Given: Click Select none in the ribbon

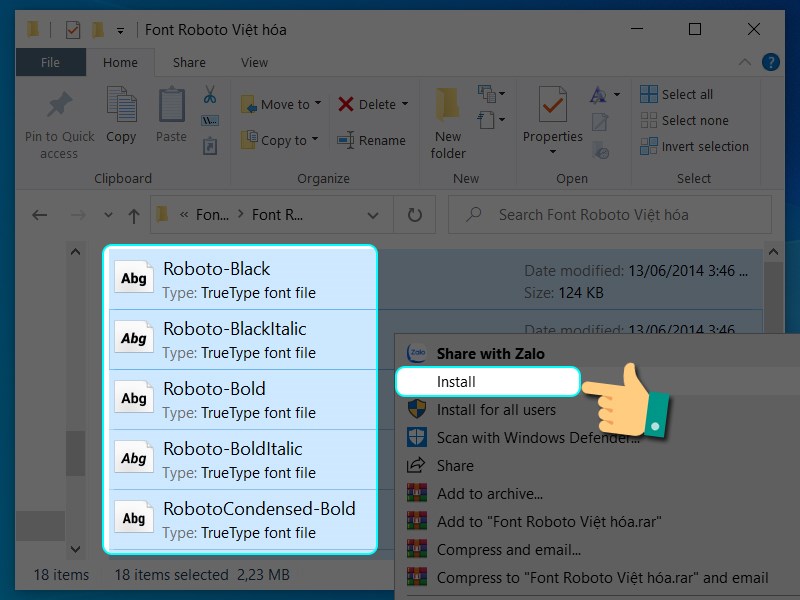Looking at the screenshot, I should pos(684,120).
